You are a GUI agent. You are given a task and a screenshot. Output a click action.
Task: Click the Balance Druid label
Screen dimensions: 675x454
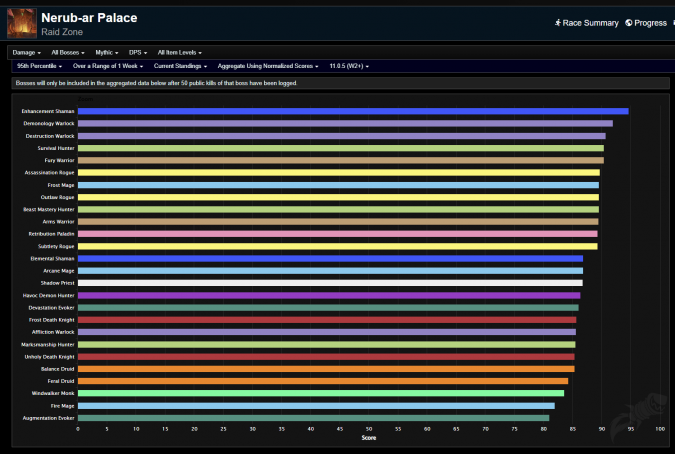pyautogui.click(x=57, y=369)
